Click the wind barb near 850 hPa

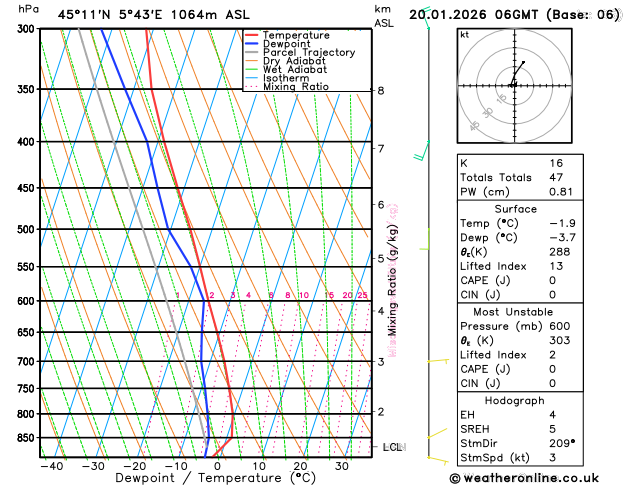[437, 433]
